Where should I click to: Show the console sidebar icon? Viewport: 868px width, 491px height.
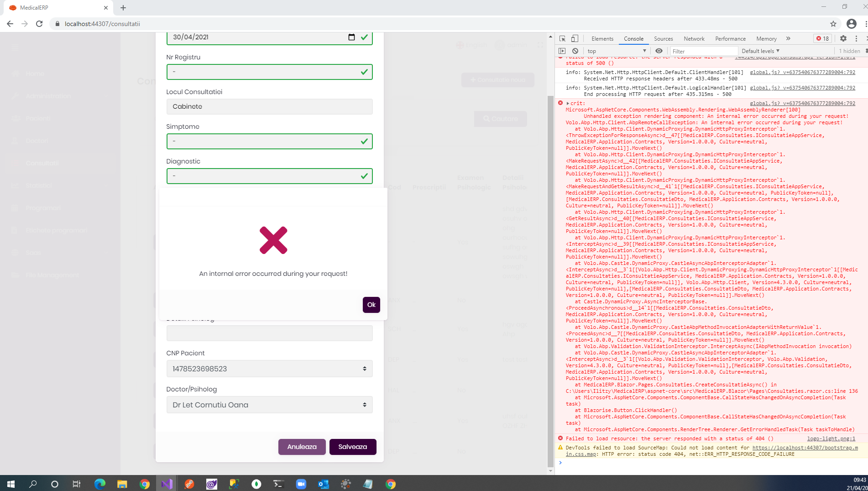point(562,51)
